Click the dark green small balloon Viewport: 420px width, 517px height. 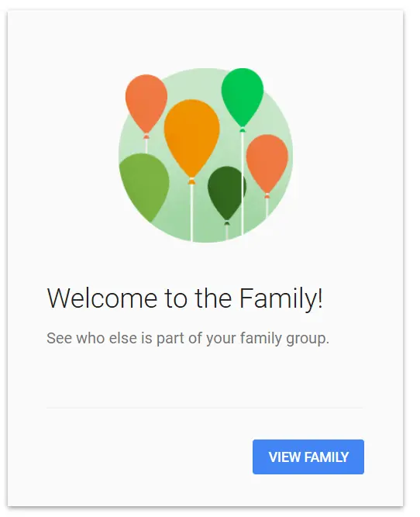coord(226,193)
